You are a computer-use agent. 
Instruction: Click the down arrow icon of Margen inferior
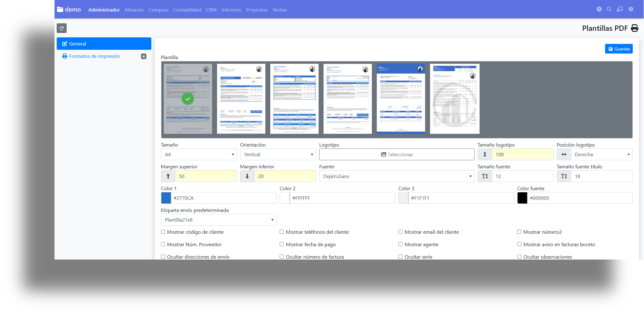pyautogui.click(x=247, y=176)
